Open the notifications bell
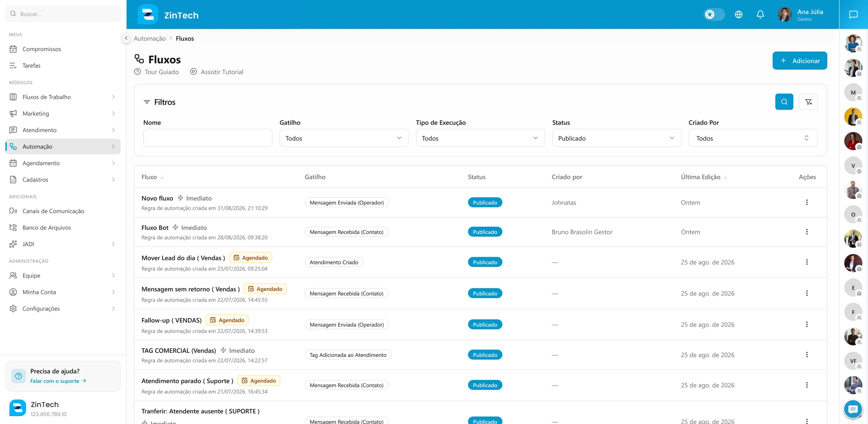 760,14
